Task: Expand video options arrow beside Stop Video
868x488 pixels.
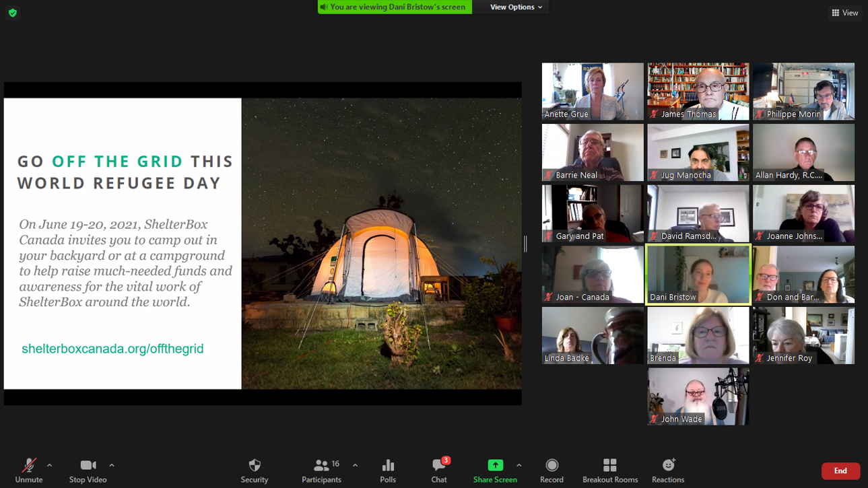Action: tap(112, 465)
